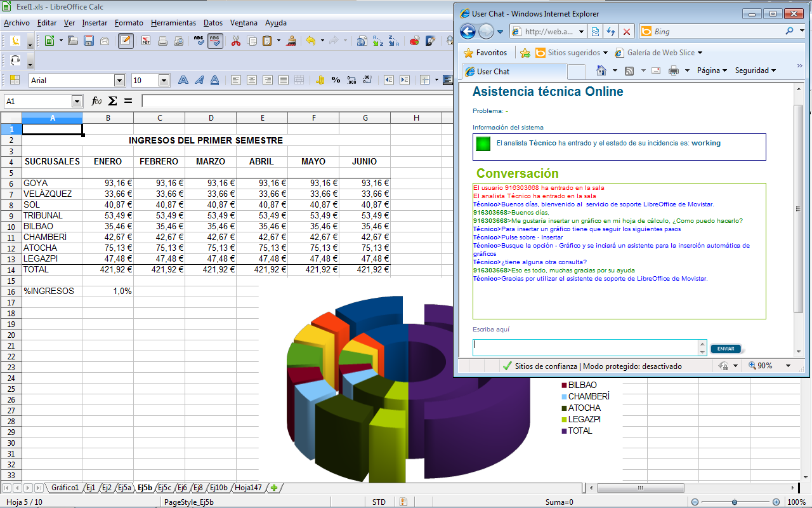
Task: Open the Name Box dropdown arrow
Action: 77,102
